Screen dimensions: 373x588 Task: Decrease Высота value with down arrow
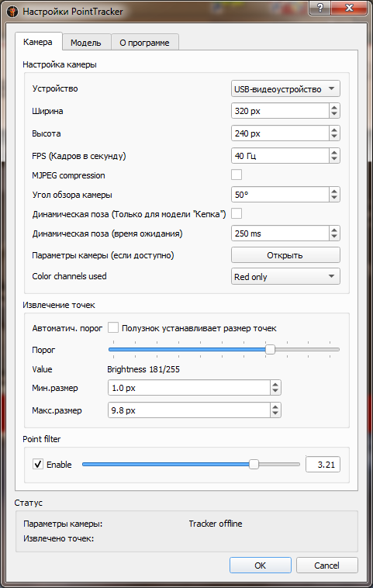click(x=334, y=137)
